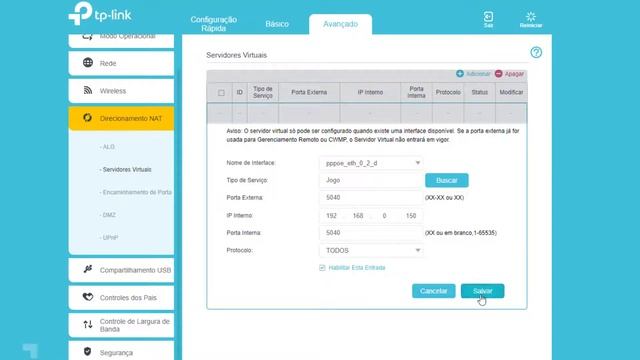
Task: Click the Adicionar plus icon
Action: click(460, 73)
